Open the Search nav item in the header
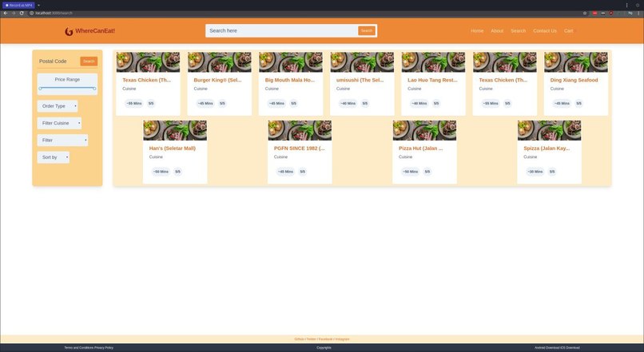The image size is (644, 352). 518,31
